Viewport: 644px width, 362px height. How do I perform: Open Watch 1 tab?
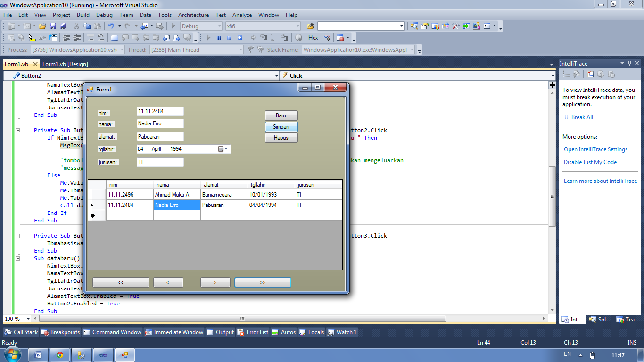click(342, 332)
